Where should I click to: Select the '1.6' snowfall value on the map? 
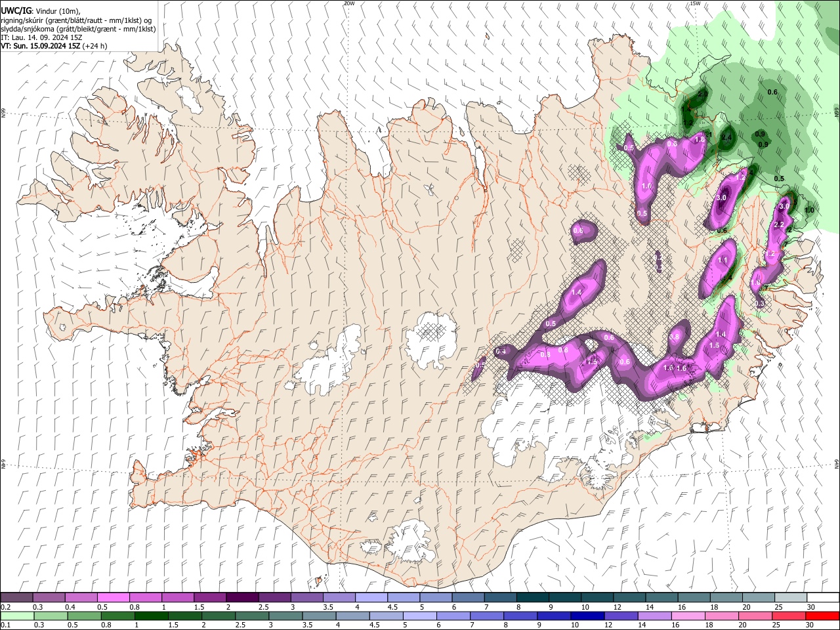click(681, 368)
